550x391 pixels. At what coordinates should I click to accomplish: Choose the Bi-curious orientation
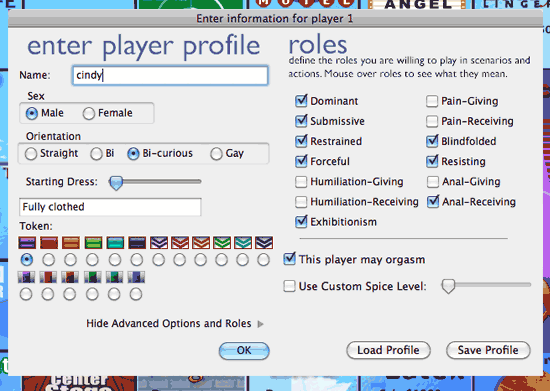pyautogui.click(x=133, y=154)
